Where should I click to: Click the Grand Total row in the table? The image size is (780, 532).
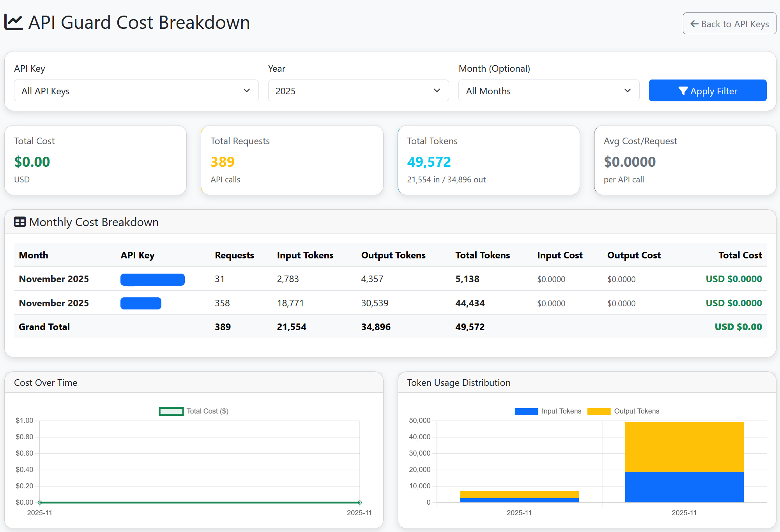pos(390,327)
